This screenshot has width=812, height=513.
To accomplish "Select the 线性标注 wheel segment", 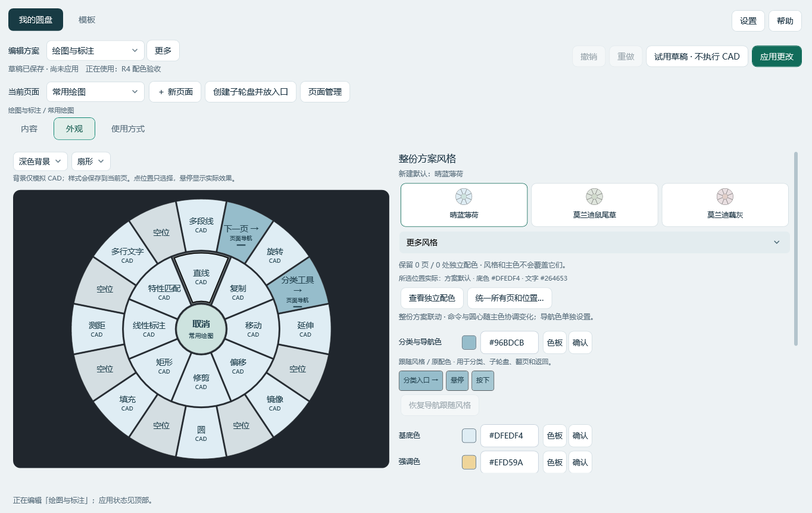I will click(x=149, y=329).
